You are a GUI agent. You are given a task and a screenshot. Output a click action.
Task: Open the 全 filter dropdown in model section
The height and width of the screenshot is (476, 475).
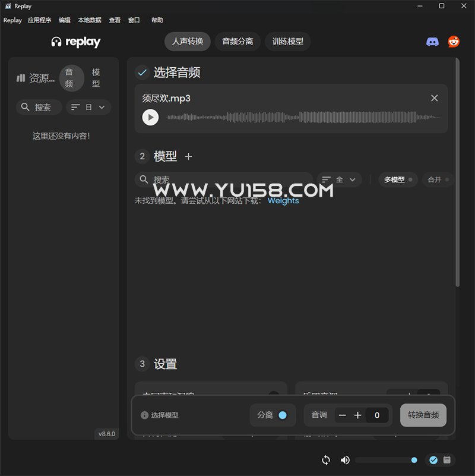pyautogui.click(x=338, y=179)
